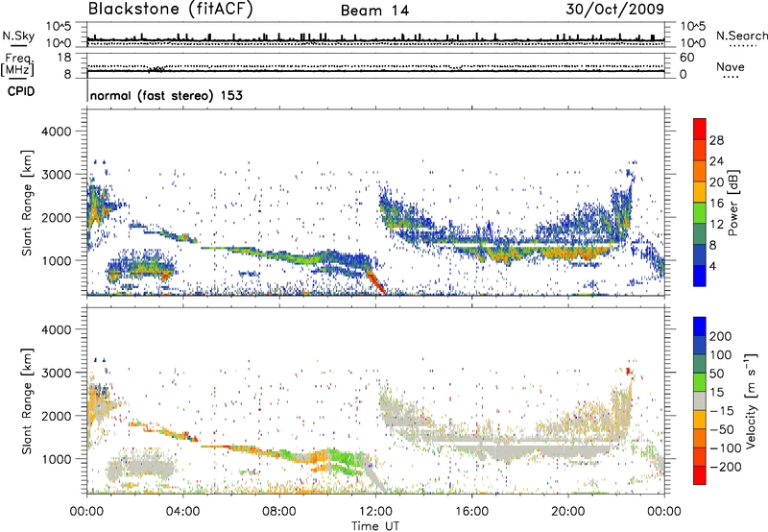Click the "N.Search" legend label
The width and height of the screenshot is (768, 532).
pos(741,36)
